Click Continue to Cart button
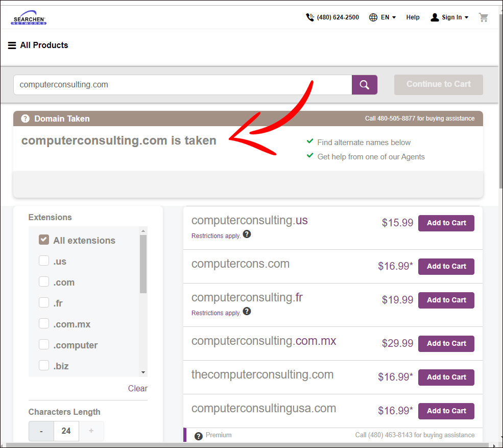The width and height of the screenshot is (503, 448). 438,84
